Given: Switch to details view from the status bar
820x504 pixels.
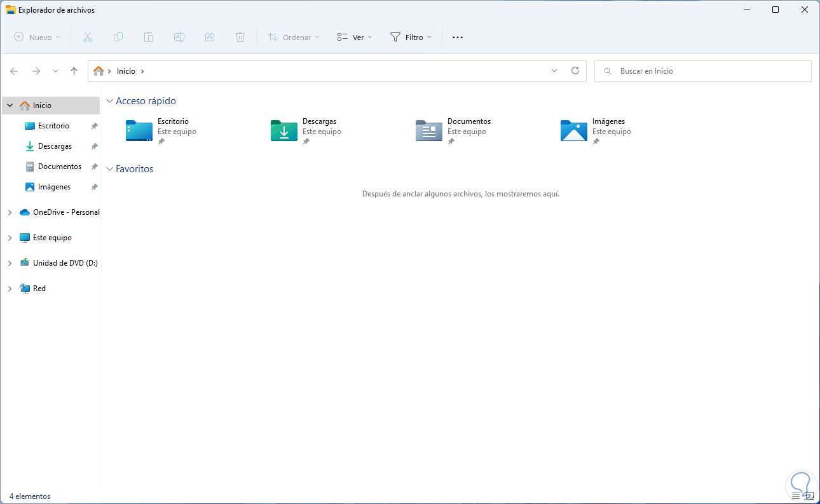Looking at the screenshot, I should [x=796, y=496].
